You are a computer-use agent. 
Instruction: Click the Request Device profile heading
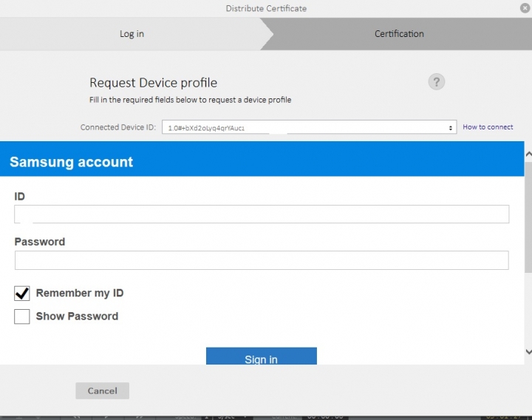pyautogui.click(x=154, y=83)
